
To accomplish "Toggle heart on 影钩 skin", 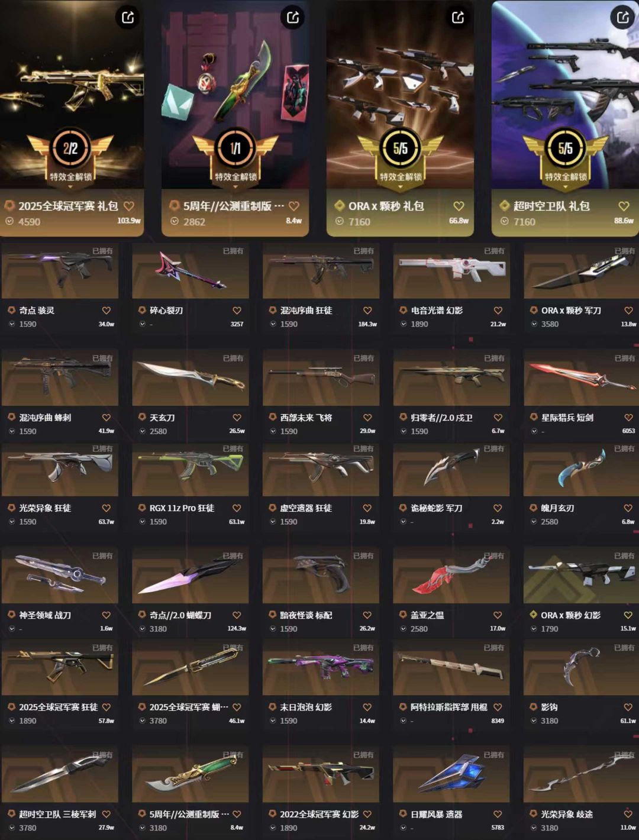I will 628,707.
